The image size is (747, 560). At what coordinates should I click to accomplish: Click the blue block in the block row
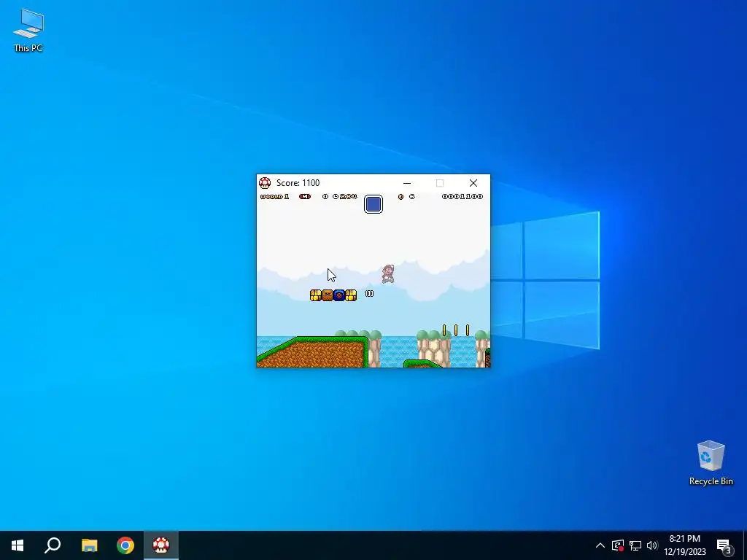tap(339, 295)
